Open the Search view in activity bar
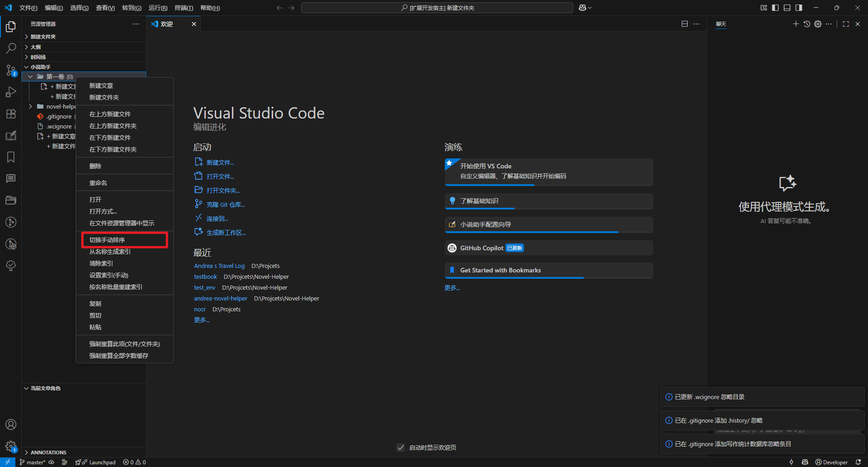Viewport: 868px width, 467px height. [11, 48]
